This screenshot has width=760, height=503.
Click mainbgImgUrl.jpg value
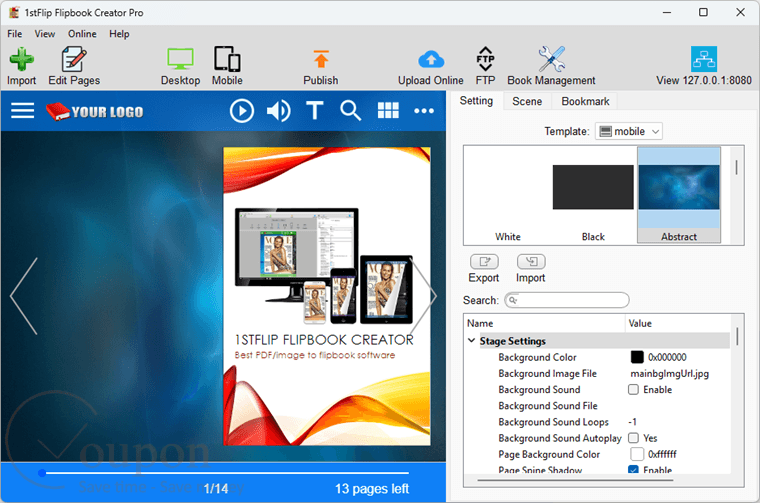[669, 374]
